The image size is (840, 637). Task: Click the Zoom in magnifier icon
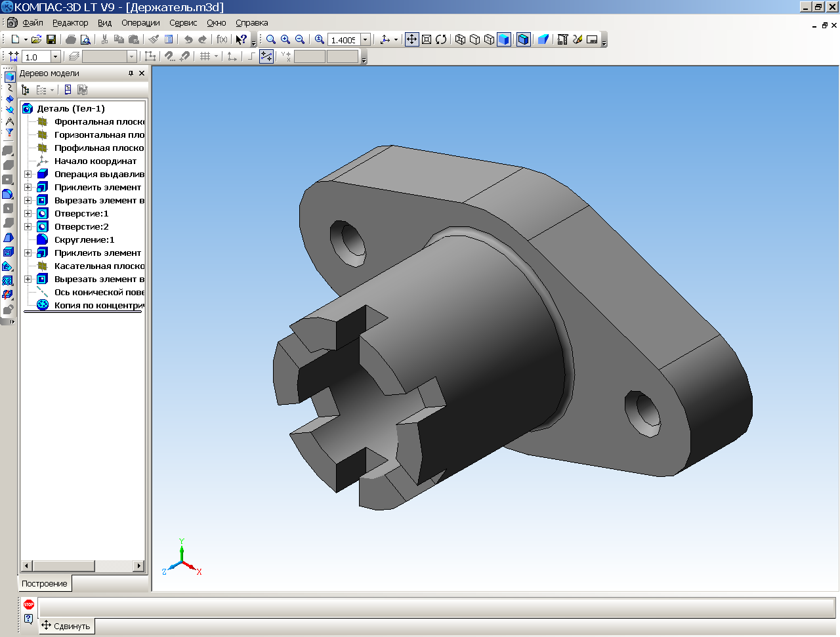pyautogui.click(x=285, y=40)
